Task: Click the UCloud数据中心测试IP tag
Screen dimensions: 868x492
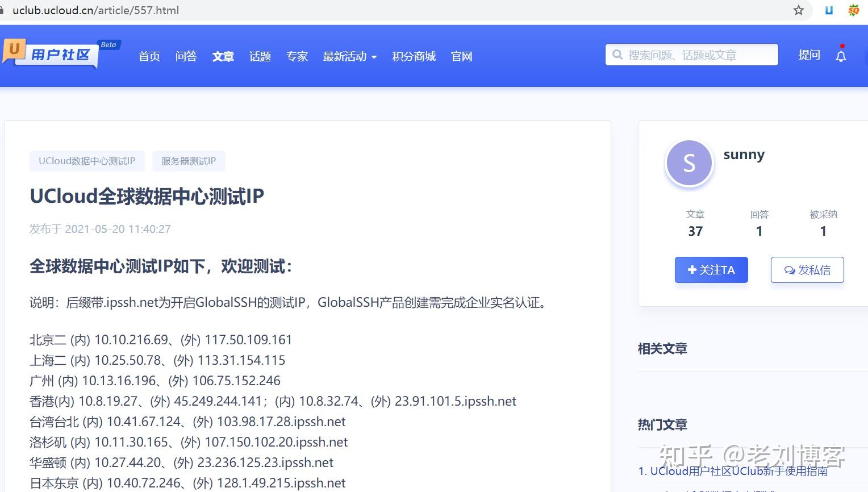Action: (86, 161)
